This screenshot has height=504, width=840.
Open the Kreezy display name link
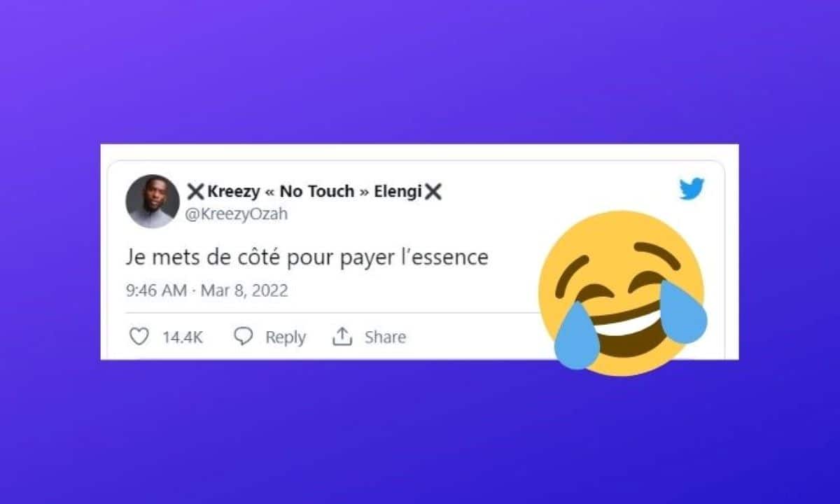pos(314,191)
